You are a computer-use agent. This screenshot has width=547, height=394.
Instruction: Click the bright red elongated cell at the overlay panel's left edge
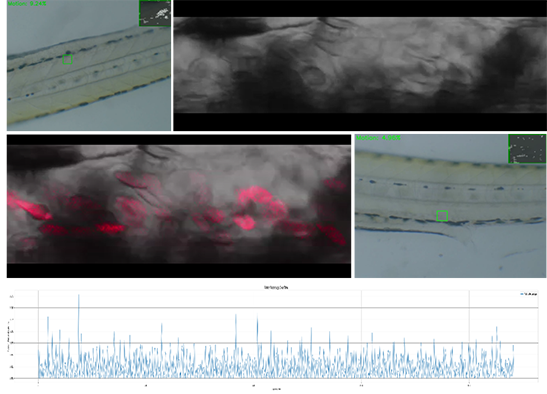29,206
